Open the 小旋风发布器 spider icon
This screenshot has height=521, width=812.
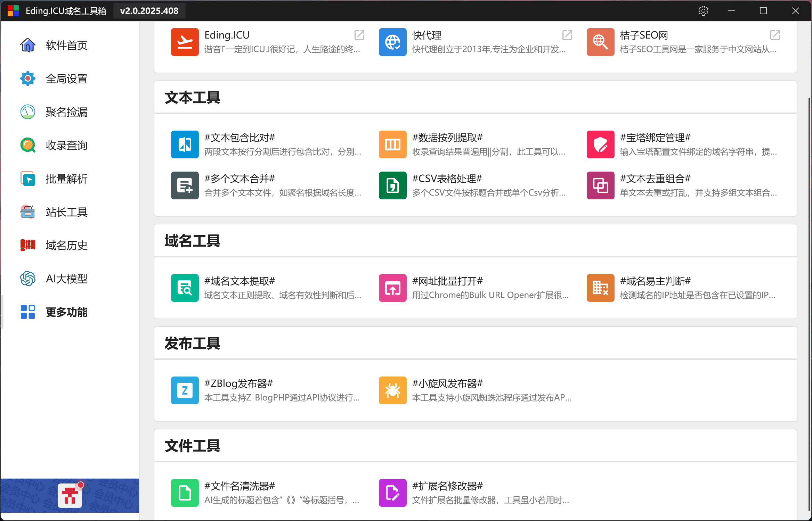(x=392, y=390)
